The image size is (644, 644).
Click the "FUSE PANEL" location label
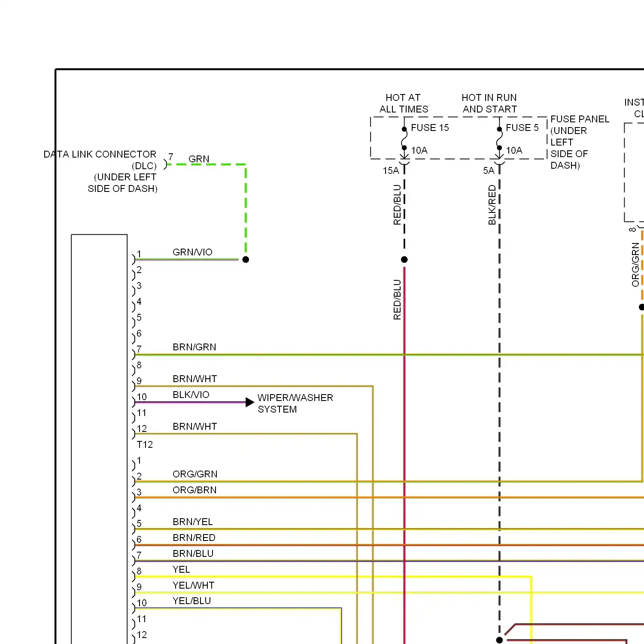580,142
